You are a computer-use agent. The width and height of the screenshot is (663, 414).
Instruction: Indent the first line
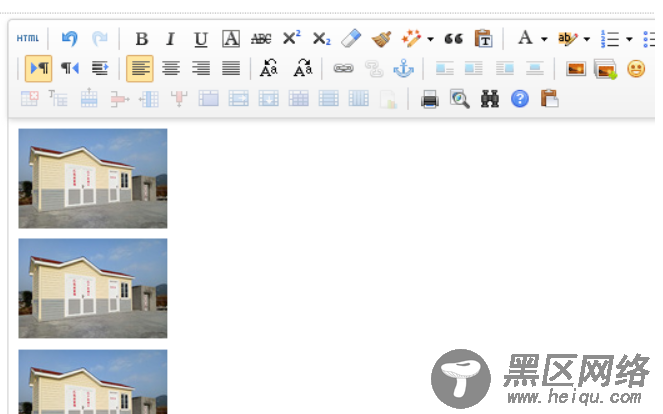point(100,68)
